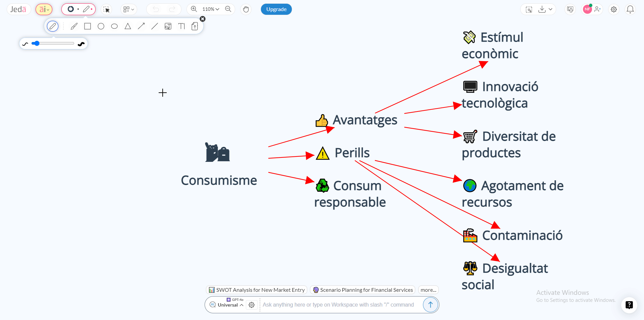
Task: Select Scenario Planning for Financial Services
Action: 363,290
